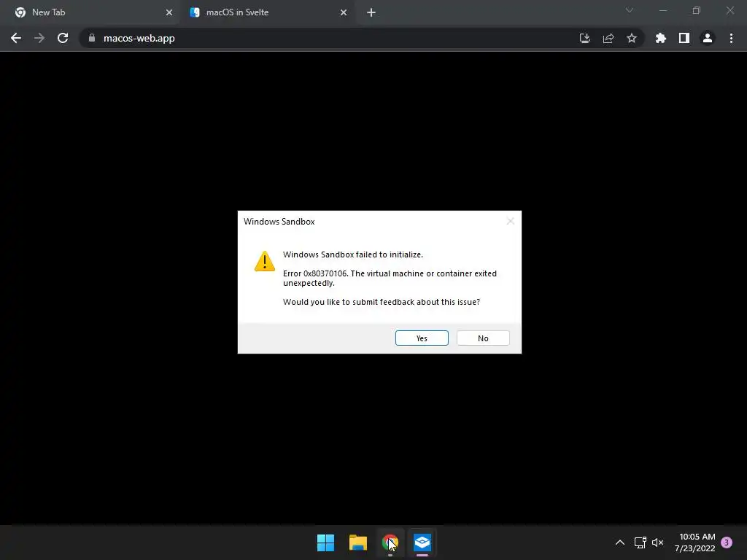Open the Extensions puzzle menu
Image resolution: width=747 pixels, height=560 pixels.
pos(661,38)
